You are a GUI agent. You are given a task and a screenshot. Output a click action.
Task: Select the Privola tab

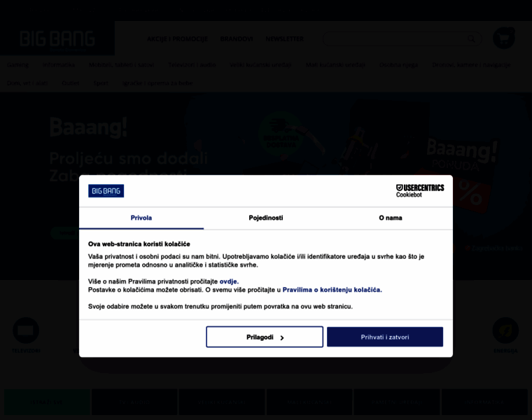[x=141, y=218]
